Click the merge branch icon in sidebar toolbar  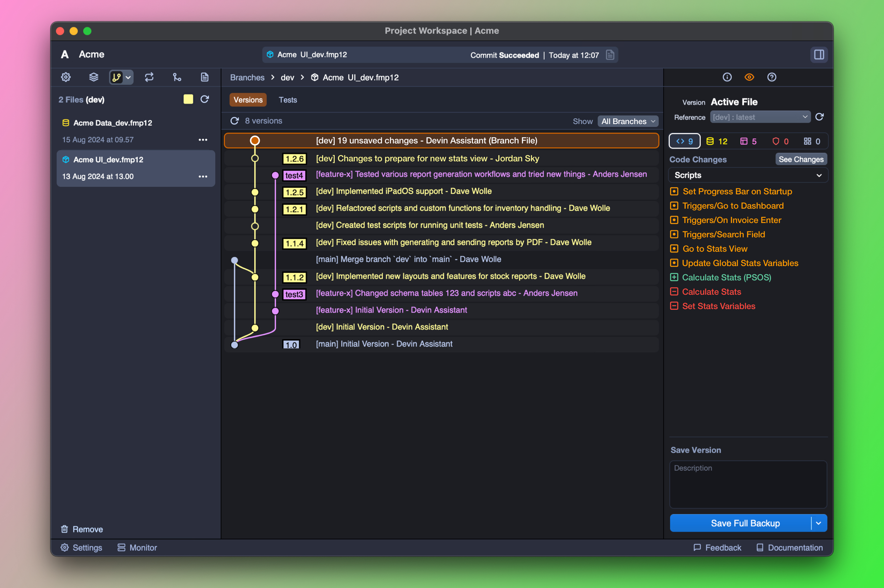pos(177,77)
